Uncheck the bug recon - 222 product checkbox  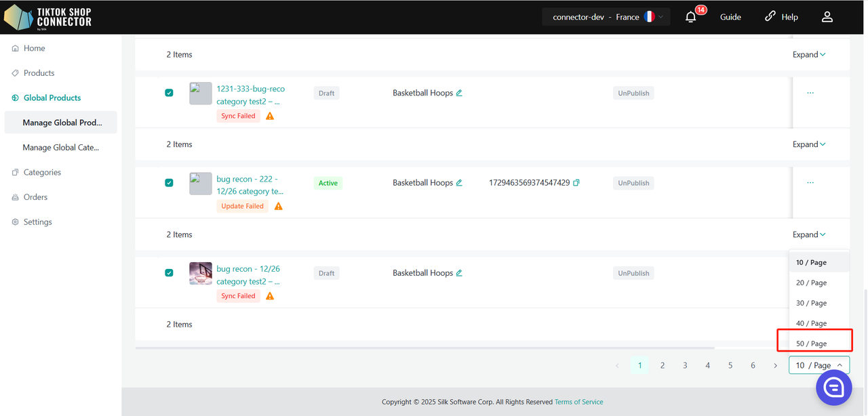(x=169, y=183)
